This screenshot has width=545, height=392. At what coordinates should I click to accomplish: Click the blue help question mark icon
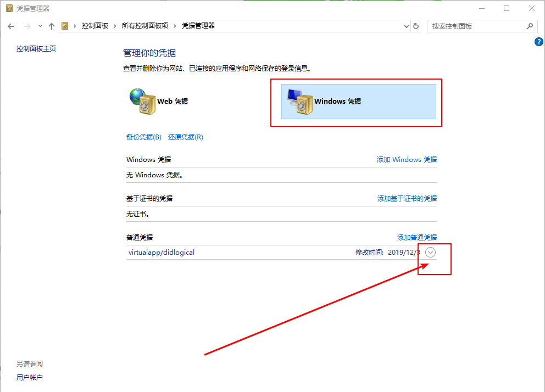click(x=538, y=41)
